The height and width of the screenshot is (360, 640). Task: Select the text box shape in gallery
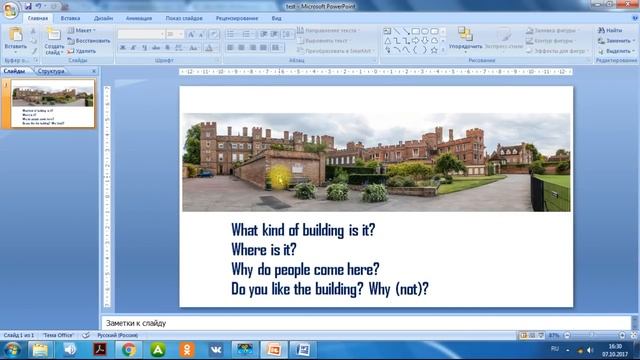tap(387, 31)
